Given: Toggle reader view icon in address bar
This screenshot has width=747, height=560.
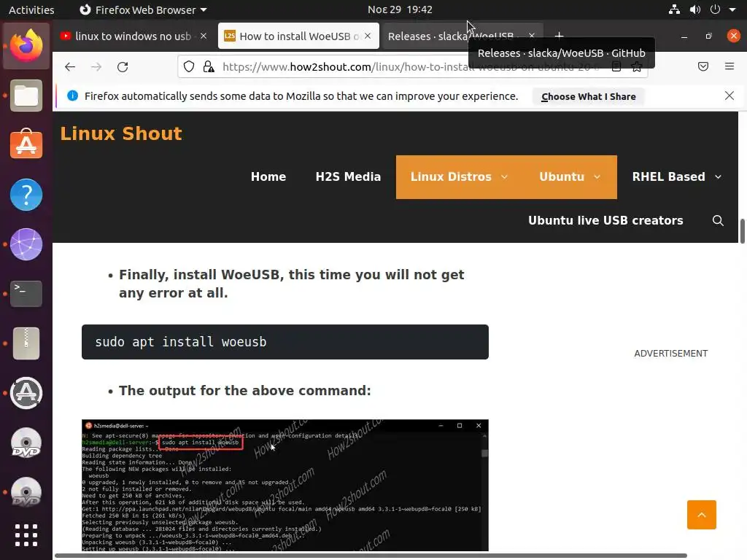Looking at the screenshot, I should [616, 66].
